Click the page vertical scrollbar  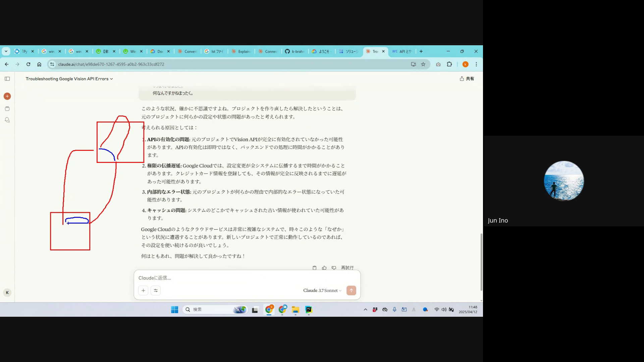[481, 261]
